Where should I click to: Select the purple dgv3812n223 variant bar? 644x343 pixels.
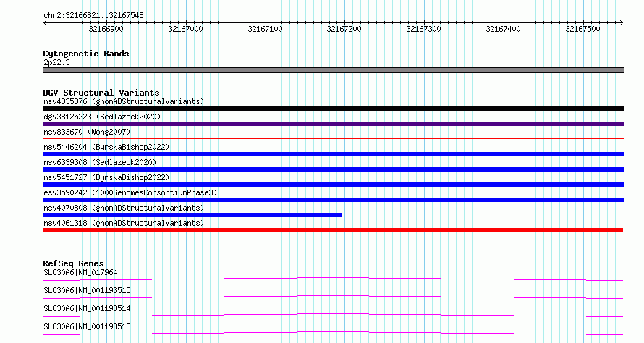[333, 124]
